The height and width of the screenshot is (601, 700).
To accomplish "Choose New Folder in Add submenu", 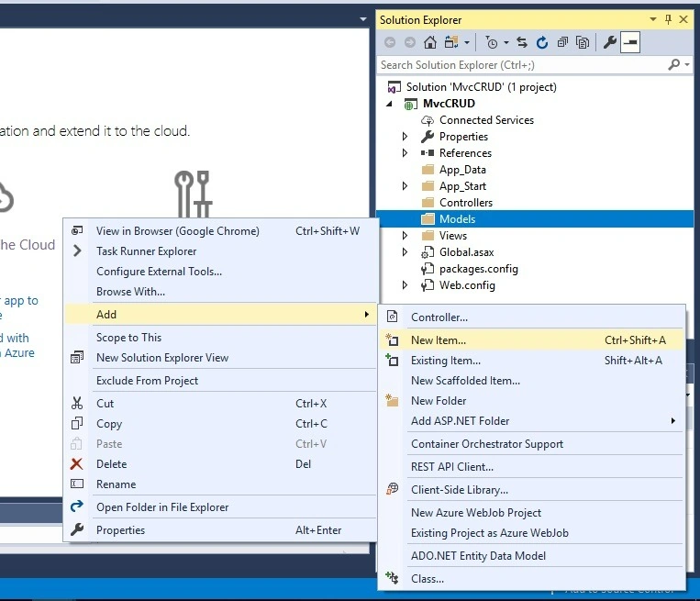I will (531, 401).
